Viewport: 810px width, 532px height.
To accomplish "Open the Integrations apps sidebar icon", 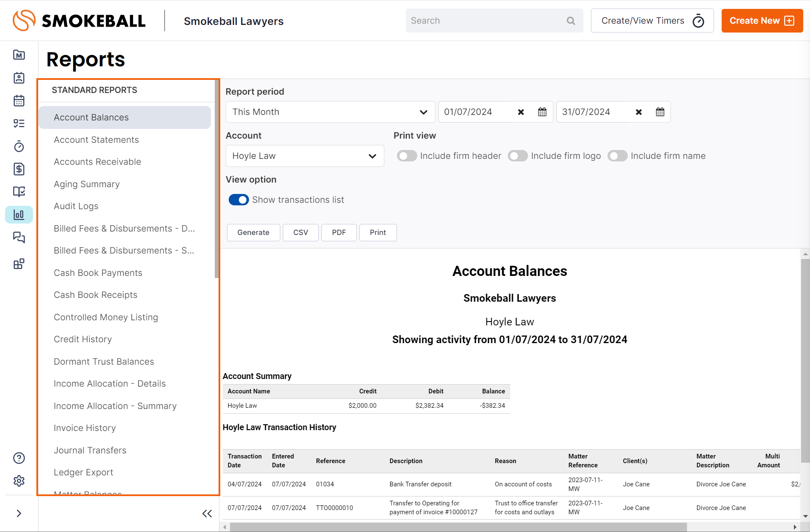I will point(19,264).
